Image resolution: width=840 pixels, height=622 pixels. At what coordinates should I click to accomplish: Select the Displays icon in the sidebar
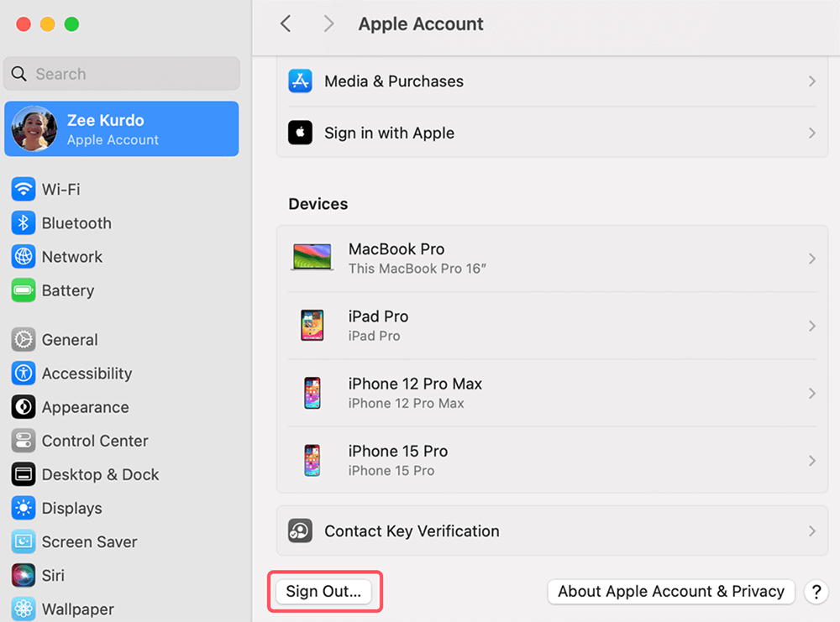click(23, 507)
